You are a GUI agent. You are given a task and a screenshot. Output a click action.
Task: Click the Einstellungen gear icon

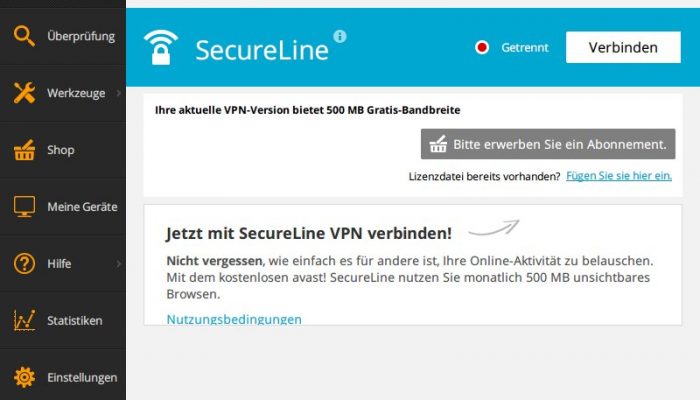pos(24,377)
